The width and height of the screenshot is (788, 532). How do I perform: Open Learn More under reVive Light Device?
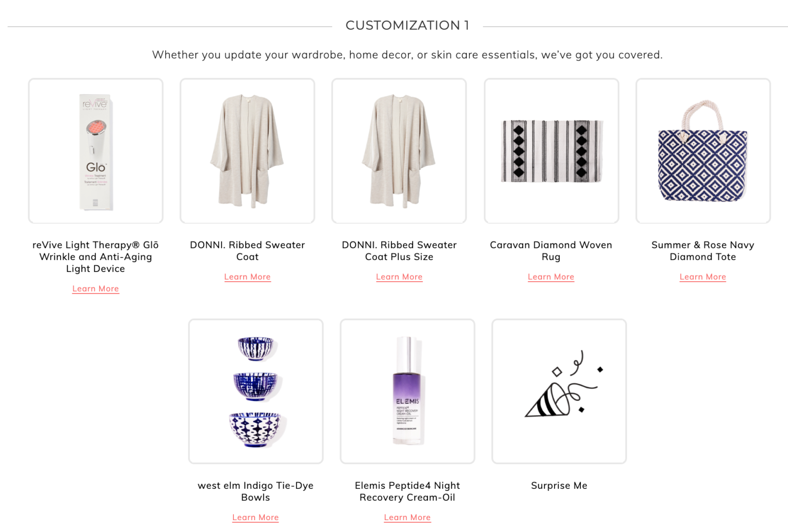click(95, 288)
